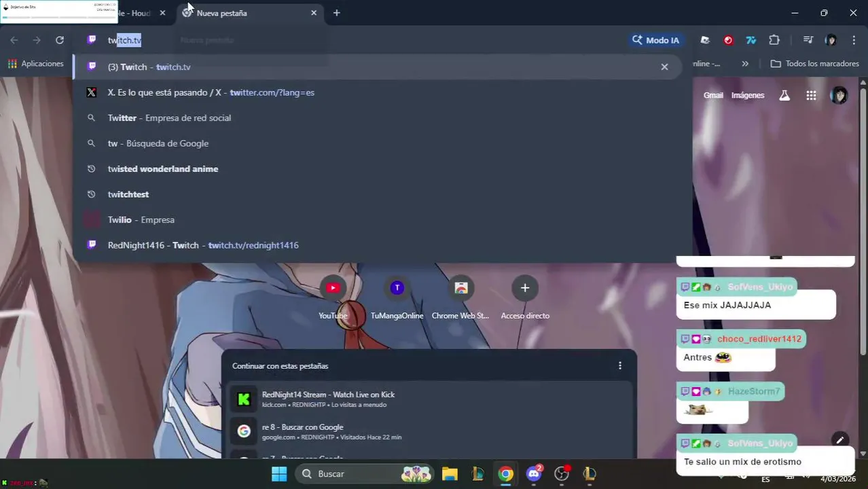Open the Google account avatar on page

[839, 95]
